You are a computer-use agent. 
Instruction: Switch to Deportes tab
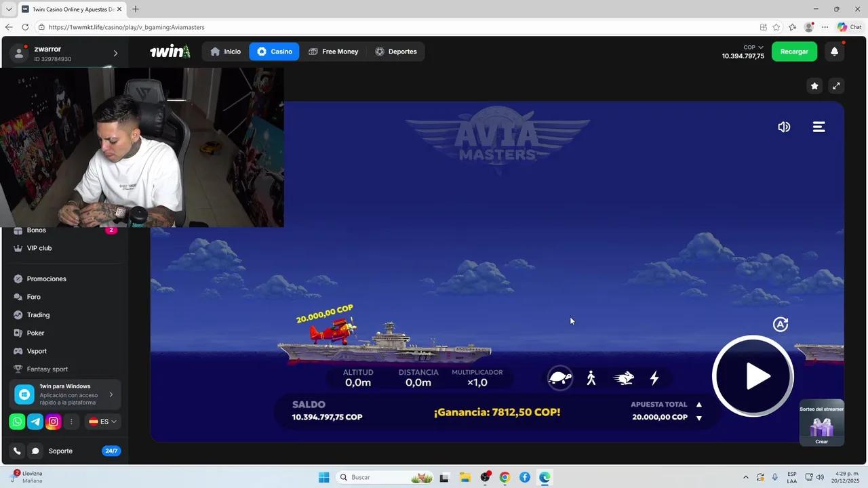point(396,52)
